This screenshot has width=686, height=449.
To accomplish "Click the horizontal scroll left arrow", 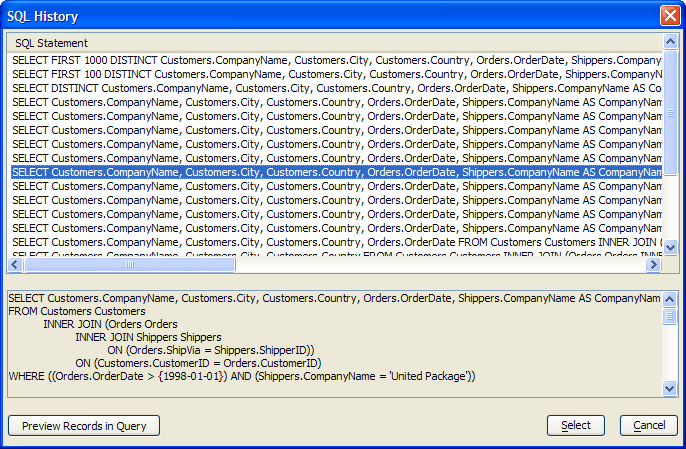I will pos(15,264).
